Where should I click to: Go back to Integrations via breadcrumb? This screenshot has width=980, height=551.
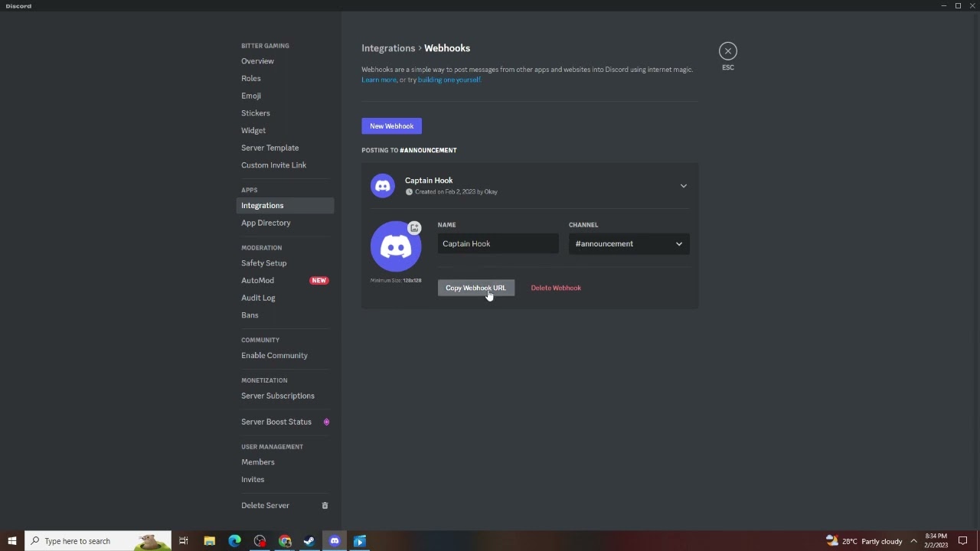(388, 48)
